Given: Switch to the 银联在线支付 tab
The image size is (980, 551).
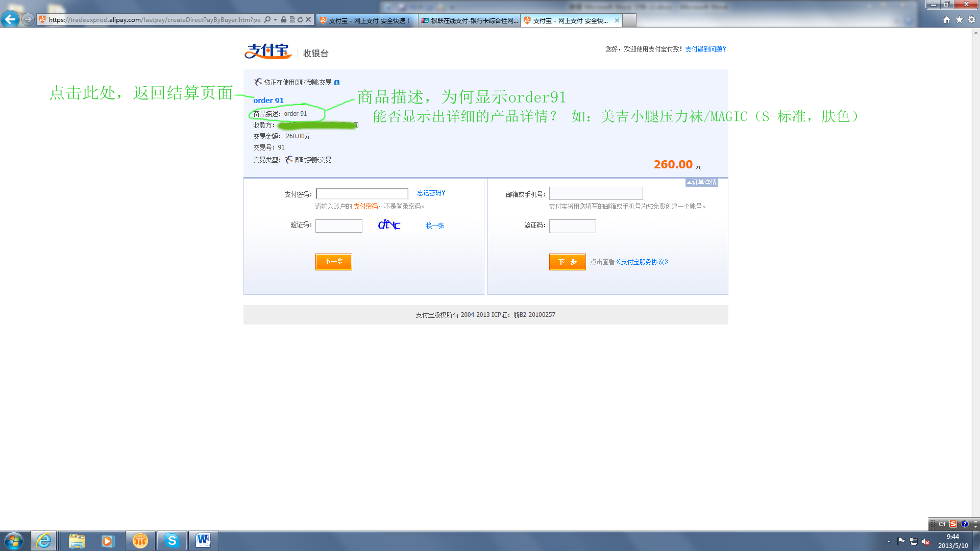Looking at the screenshot, I should click(x=468, y=21).
